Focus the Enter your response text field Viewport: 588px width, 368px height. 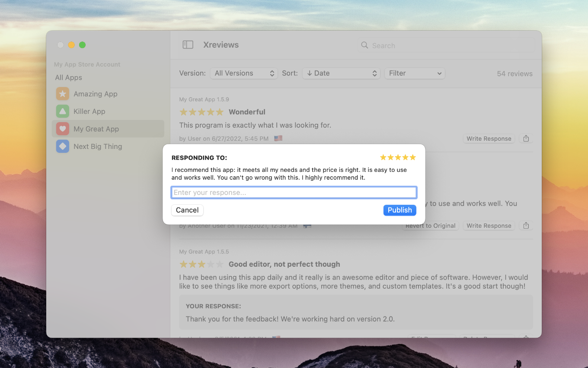tap(294, 193)
